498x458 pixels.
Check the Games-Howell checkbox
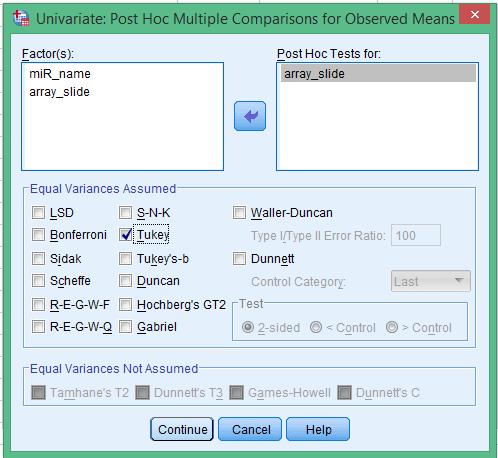[236, 392]
